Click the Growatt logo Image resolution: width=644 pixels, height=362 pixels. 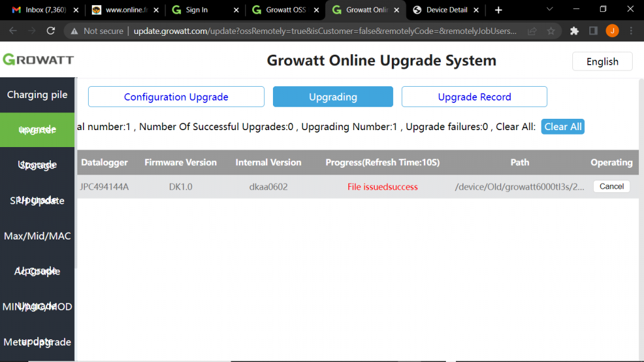pos(38,60)
